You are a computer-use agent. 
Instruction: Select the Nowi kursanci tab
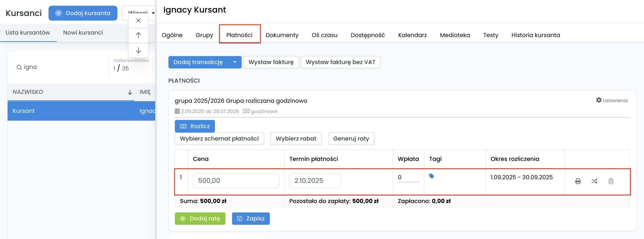pos(83,33)
